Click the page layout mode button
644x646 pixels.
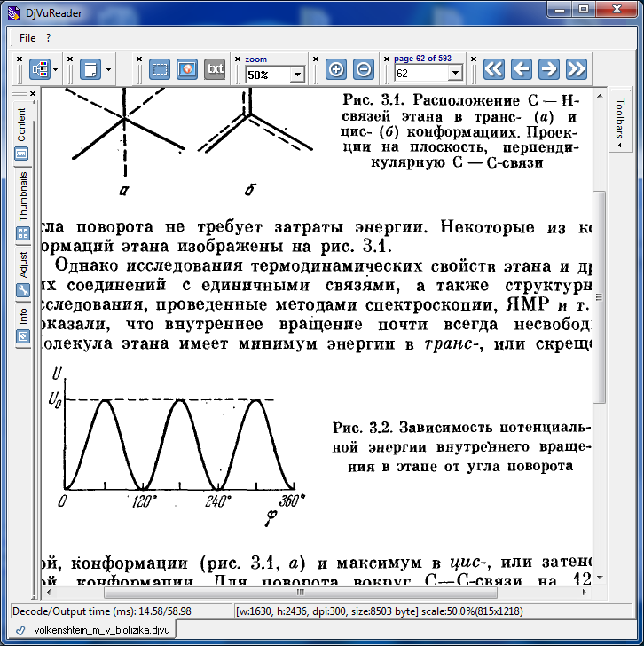tap(90, 69)
